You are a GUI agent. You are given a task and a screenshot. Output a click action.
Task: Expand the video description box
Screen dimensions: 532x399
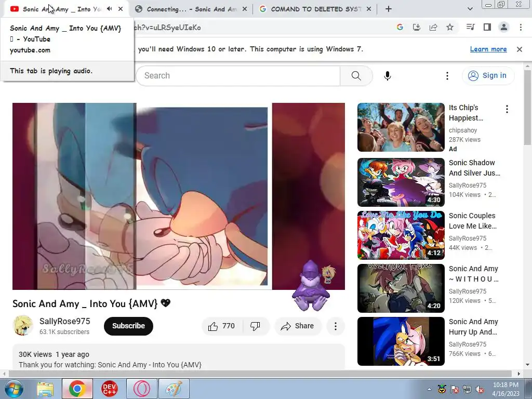pos(179,357)
